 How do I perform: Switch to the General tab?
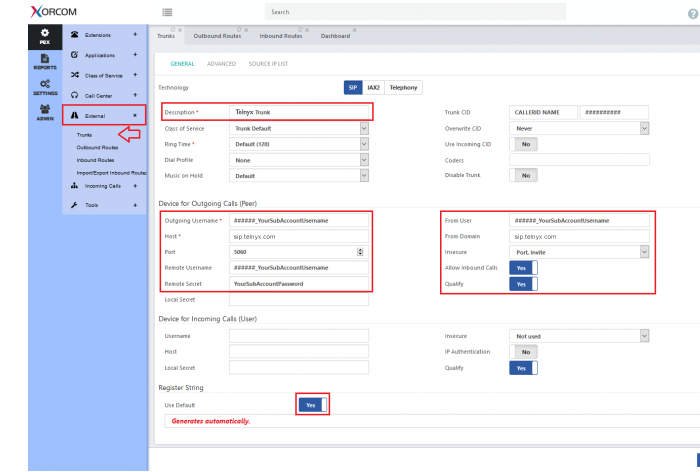point(182,64)
